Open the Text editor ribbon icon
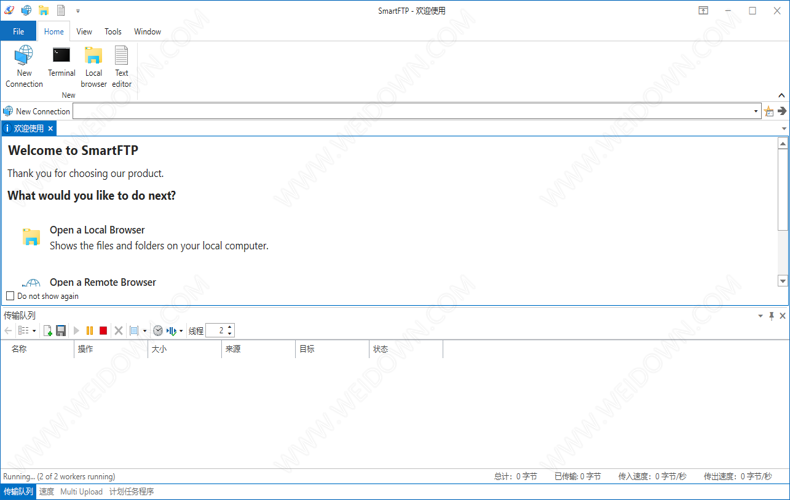The height and width of the screenshot is (500, 790). 121,65
